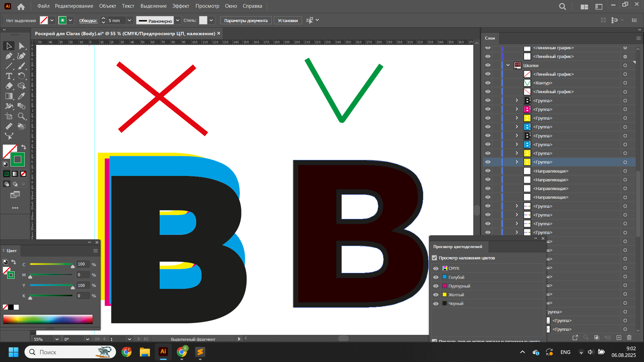
Task: Hide the Пурпурный separation plate
Action: pyautogui.click(x=436, y=286)
